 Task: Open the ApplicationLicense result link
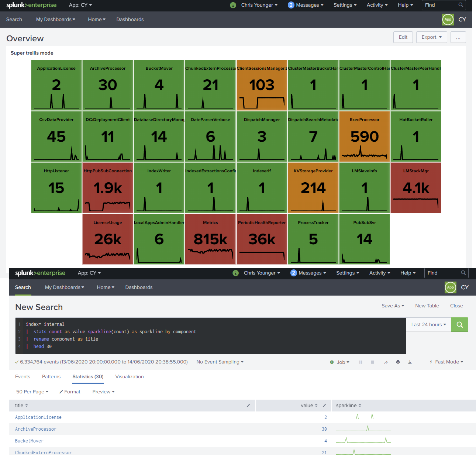38,417
